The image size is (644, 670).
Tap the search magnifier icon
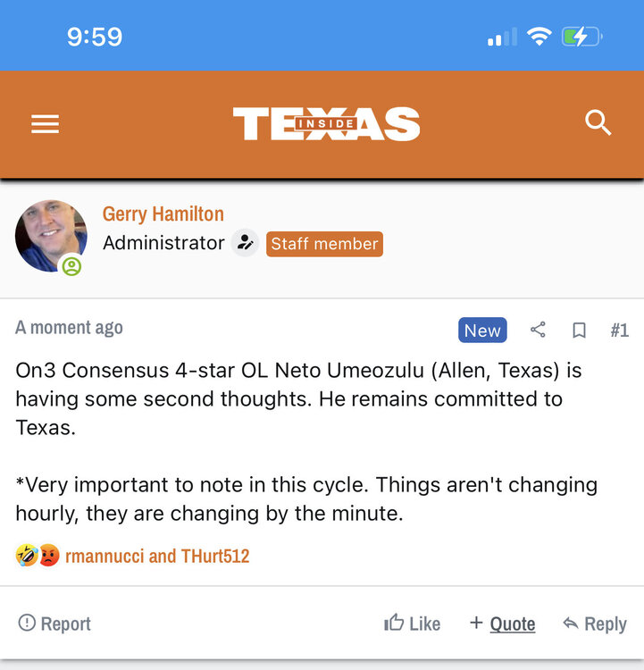[598, 123]
